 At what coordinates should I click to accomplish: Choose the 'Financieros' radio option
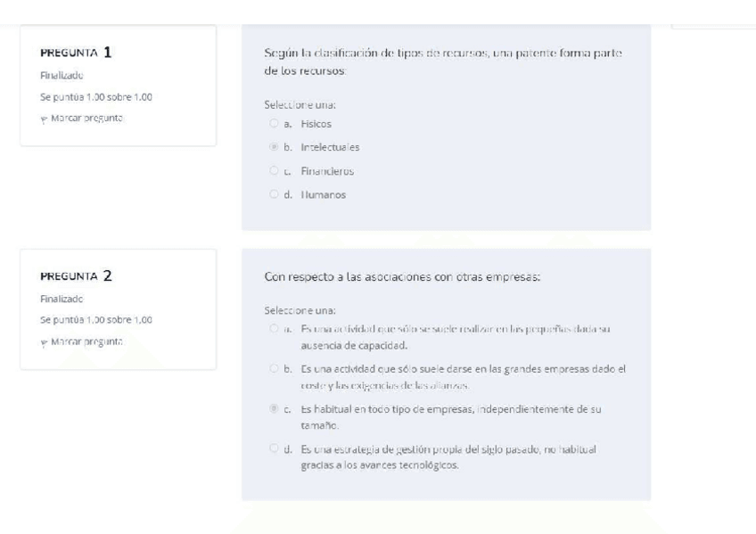(x=273, y=171)
